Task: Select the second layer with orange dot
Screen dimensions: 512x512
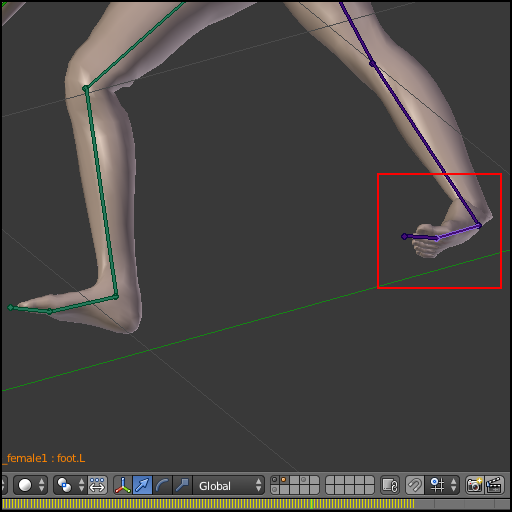Action: (x=284, y=480)
